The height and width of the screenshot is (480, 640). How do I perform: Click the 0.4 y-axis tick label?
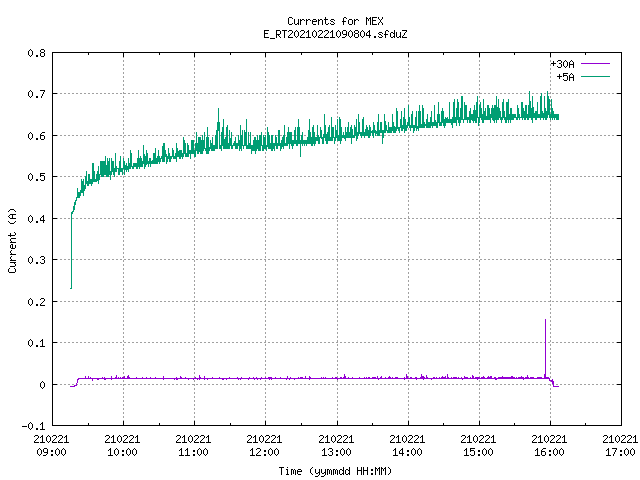[x=36, y=219]
